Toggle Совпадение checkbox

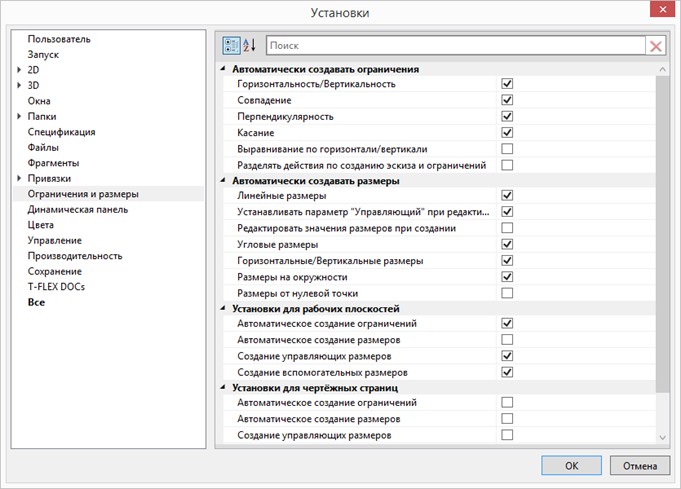click(x=507, y=100)
